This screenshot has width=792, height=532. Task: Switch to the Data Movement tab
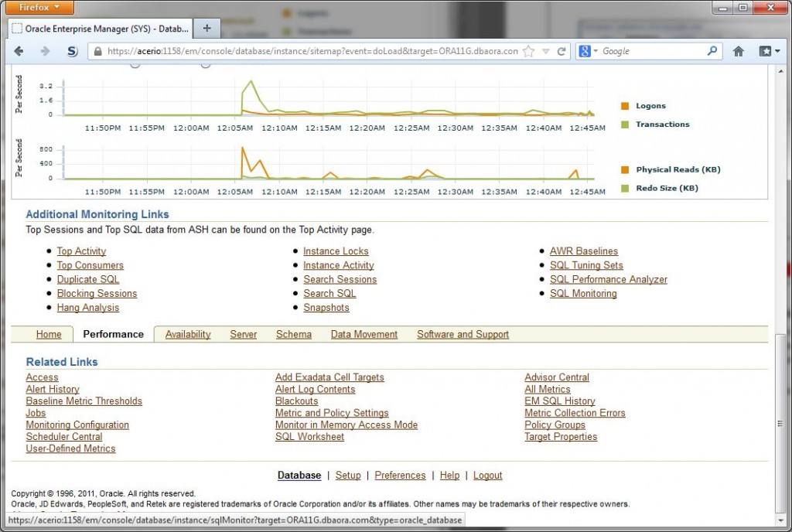364,334
